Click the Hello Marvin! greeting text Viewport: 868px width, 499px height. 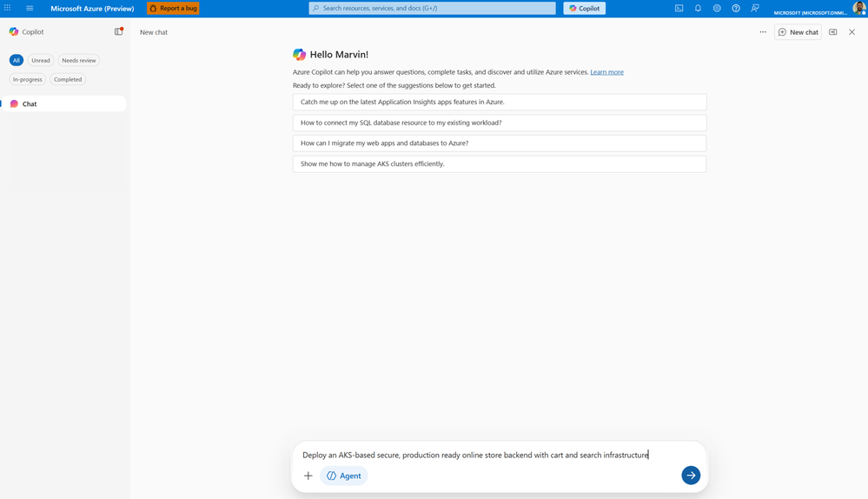point(339,54)
